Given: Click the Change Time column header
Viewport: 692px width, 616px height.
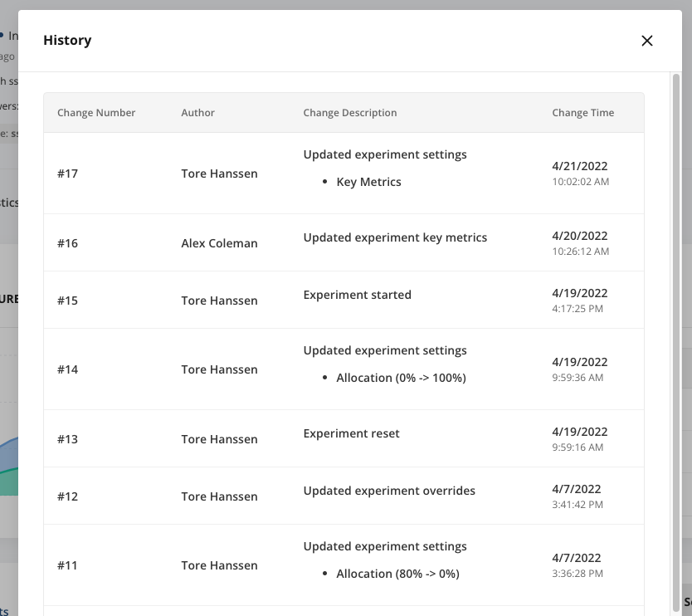Looking at the screenshot, I should pyautogui.click(x=583, y=113).
